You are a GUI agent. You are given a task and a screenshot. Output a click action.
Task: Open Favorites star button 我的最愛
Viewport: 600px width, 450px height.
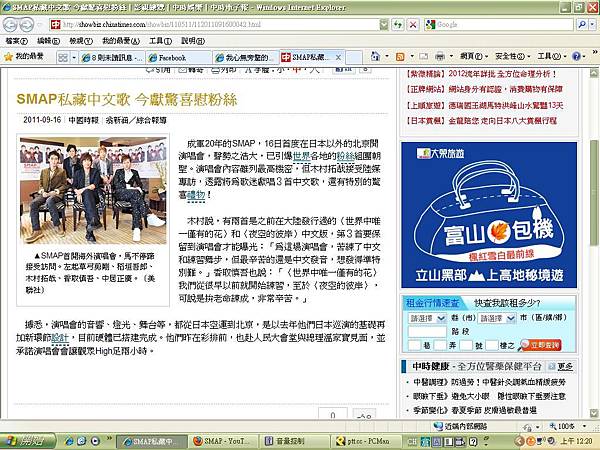pos(24,57)
